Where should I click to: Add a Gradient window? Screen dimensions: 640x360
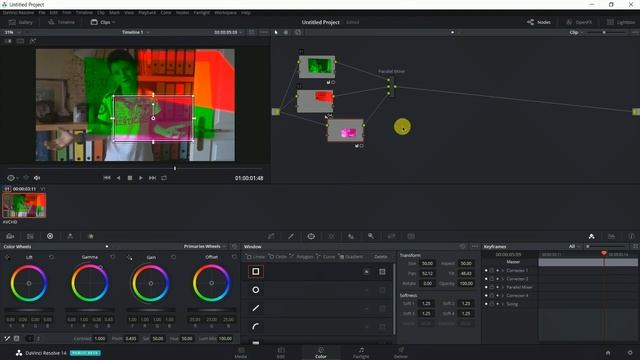coord(351,257)
